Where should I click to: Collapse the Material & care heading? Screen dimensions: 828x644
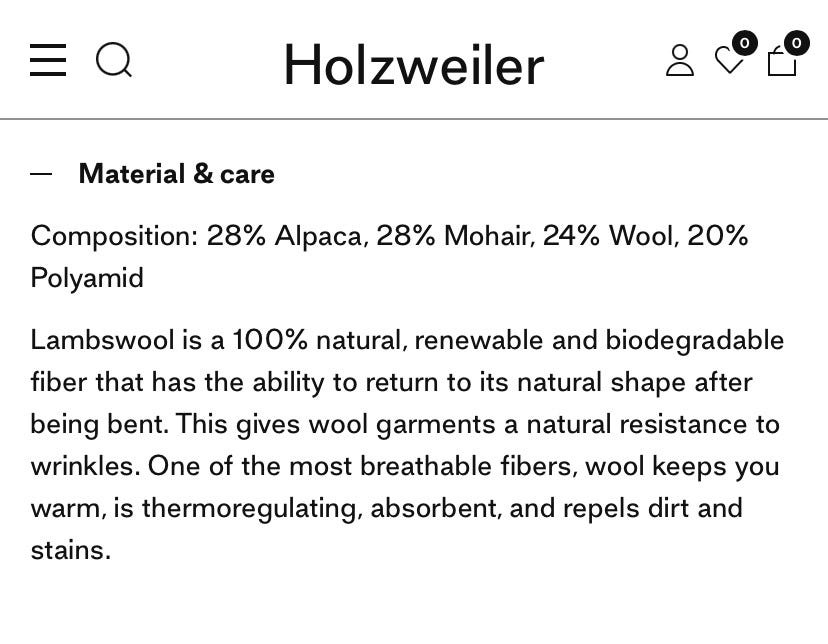click(x=176, y=174)
